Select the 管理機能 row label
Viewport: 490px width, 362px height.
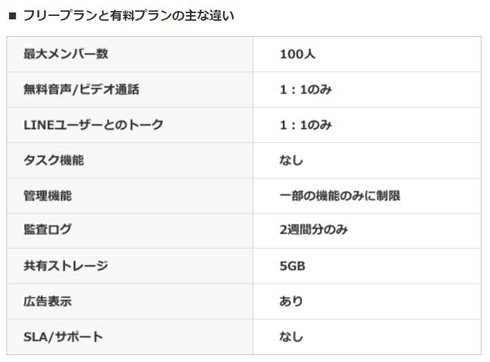[x=48, y=196]
